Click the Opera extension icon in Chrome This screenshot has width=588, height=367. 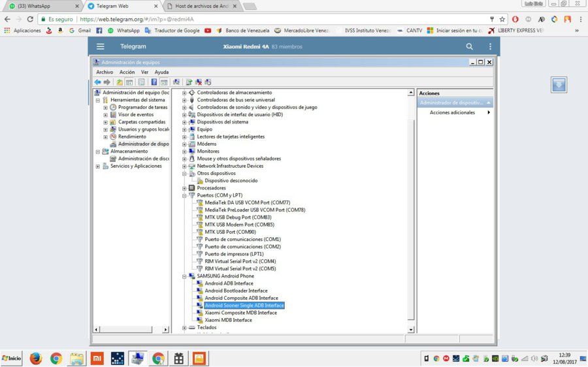click(x=515, y=19)
